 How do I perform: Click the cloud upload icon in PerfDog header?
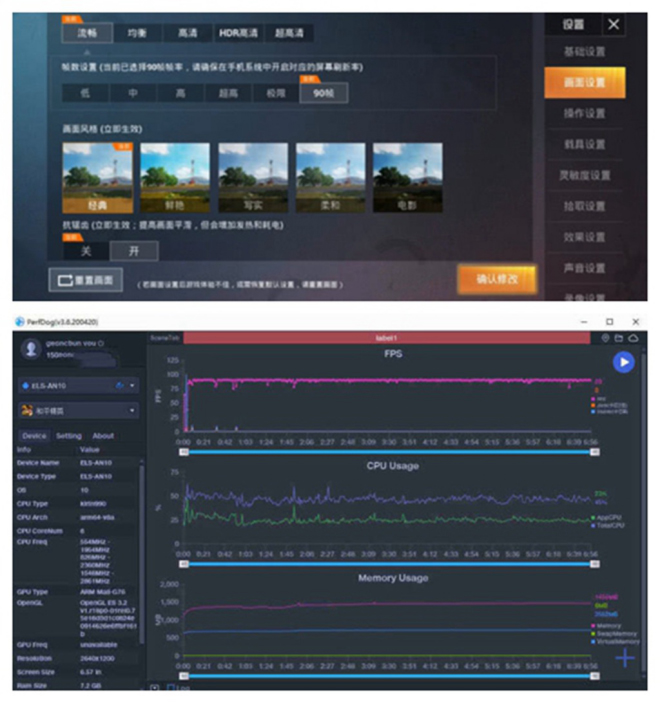click(x=634, y=338)
